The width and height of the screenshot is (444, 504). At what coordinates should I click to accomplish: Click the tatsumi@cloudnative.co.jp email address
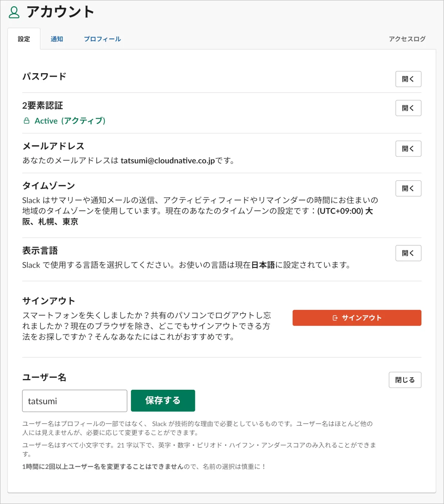tap(168, 160)
